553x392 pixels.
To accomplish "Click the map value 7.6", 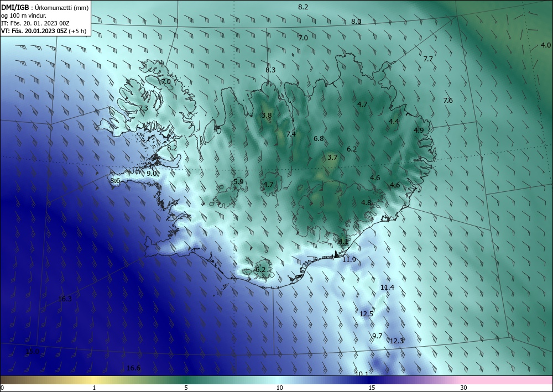I will click(x=448, y=101).
